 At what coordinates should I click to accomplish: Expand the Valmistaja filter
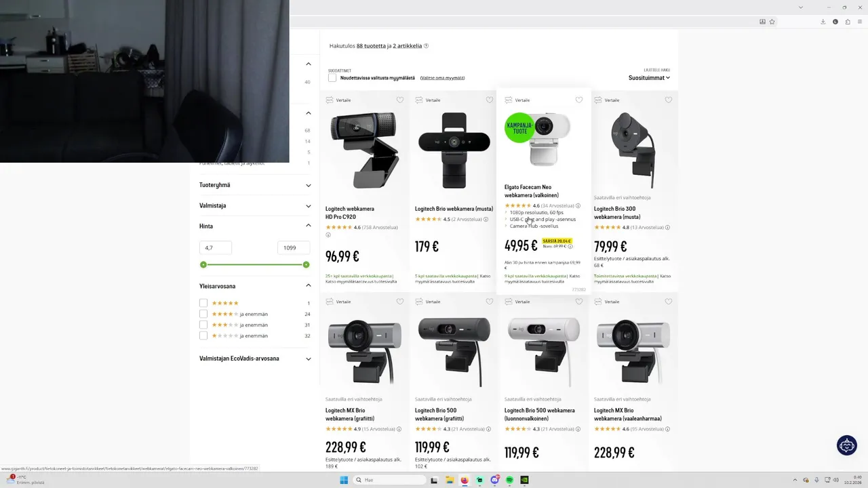(x=255, y=205)
